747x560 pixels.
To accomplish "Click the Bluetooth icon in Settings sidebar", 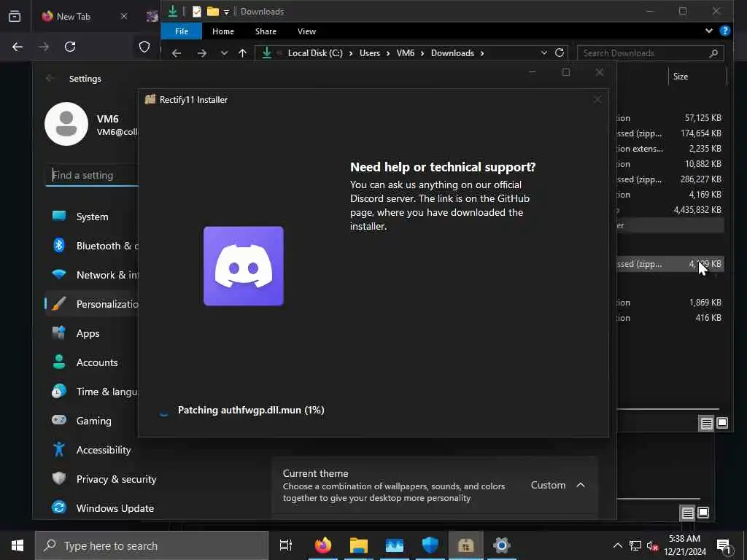I will (x=59, y=245).
